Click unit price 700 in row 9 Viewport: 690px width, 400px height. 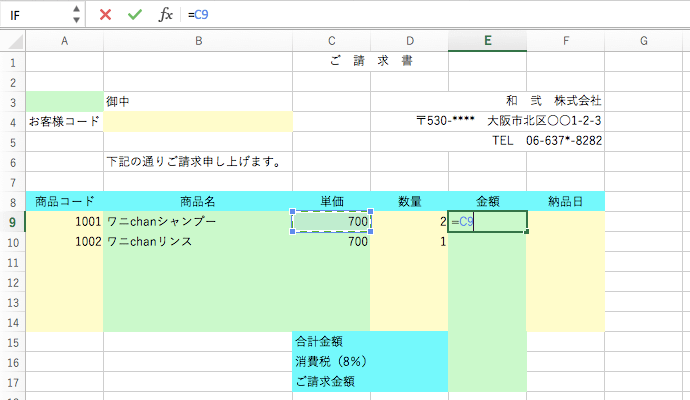[x=332, y=221]
